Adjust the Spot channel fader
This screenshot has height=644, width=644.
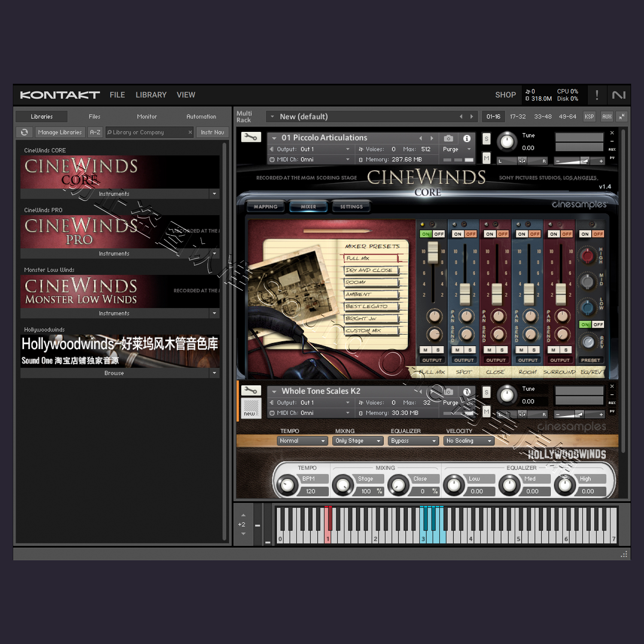point(465,294)
